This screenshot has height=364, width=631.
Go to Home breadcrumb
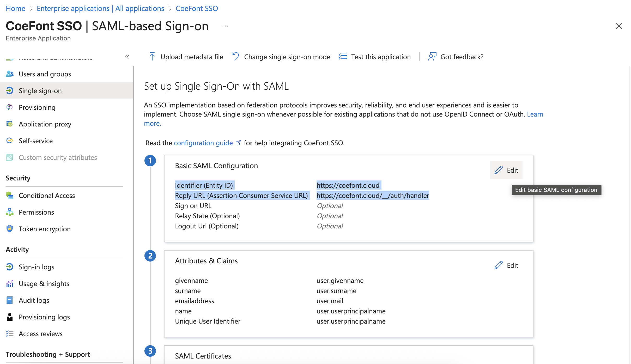tap(15, 8)
